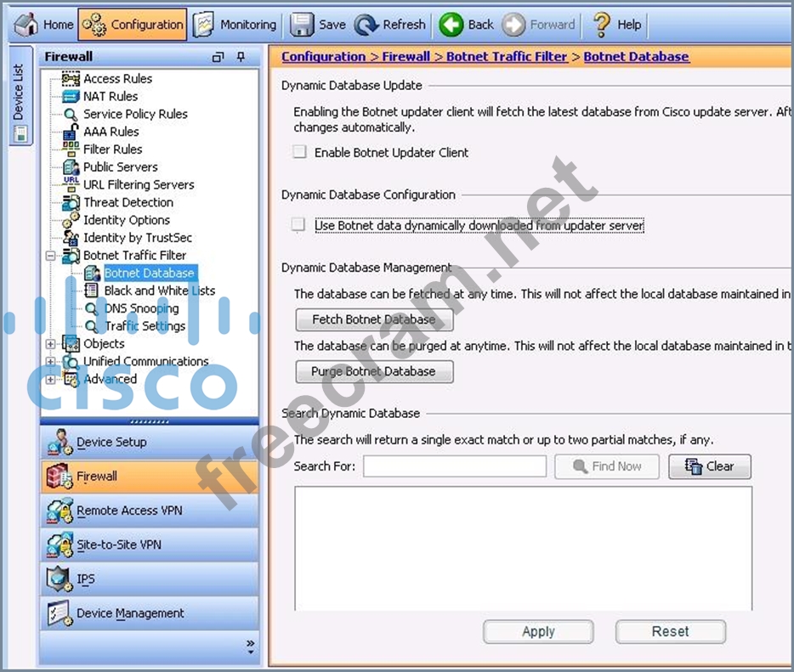Screen dimensions: 794x672
Task: Open the Monitoring view
Action: click(235, 25)
